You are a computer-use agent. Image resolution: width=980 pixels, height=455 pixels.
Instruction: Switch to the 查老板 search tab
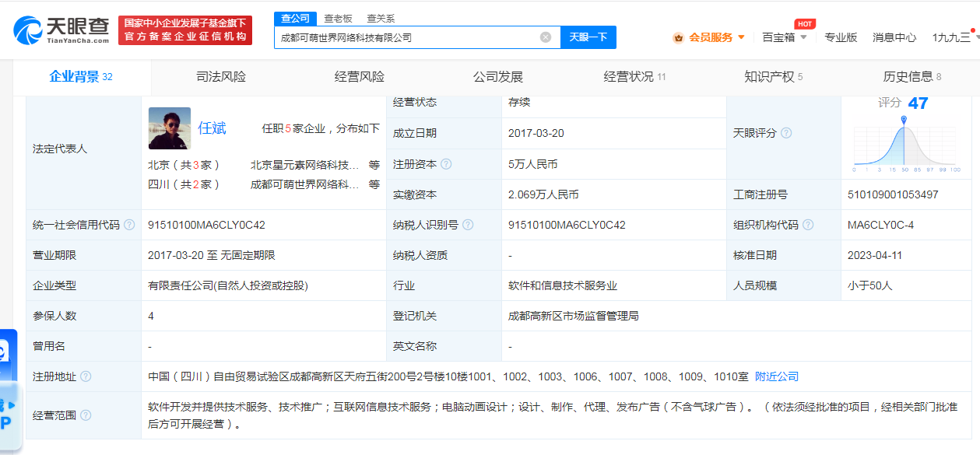[339, 19]
